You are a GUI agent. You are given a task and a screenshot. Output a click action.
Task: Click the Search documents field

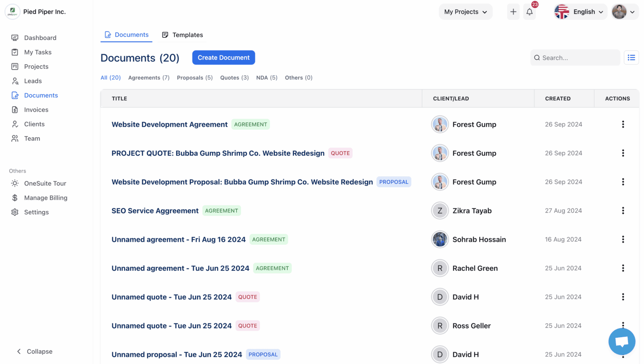(575, 58)
